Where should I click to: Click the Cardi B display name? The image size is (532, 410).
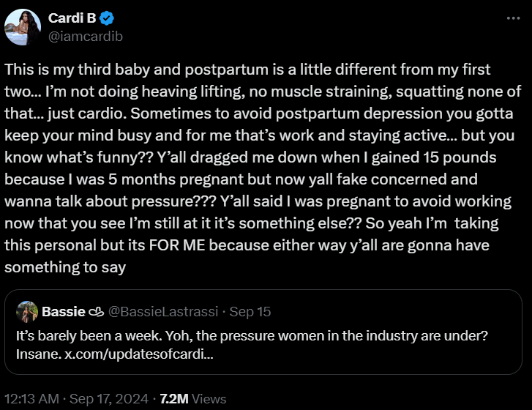(x=72, y=18)
